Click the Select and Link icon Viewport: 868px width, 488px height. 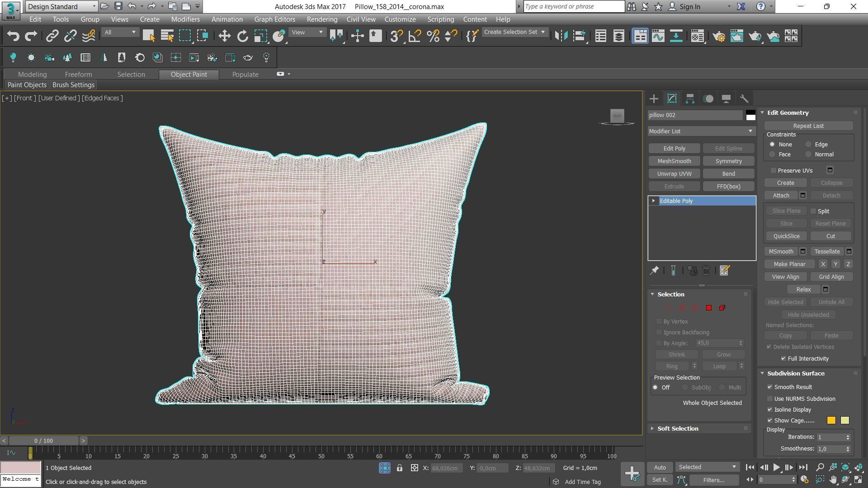[52, 36]
